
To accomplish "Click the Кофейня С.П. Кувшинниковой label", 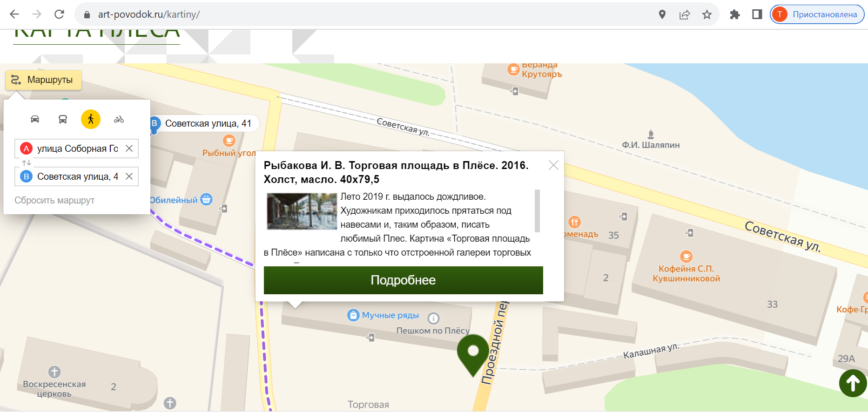I will 686,274.
